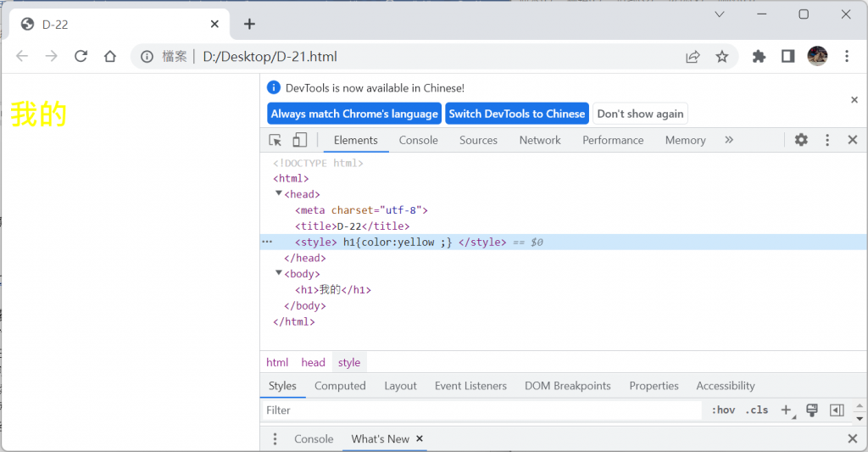Switch to the drawer Console tab
This screenshot has height=452, width=868.
click(314, 438)
